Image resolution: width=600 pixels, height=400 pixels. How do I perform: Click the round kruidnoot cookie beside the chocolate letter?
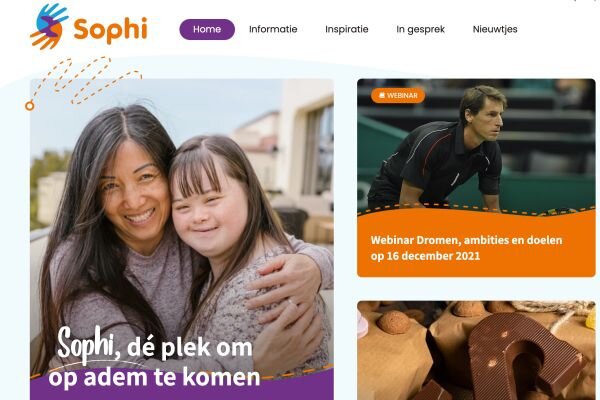(x=393, y=321)
